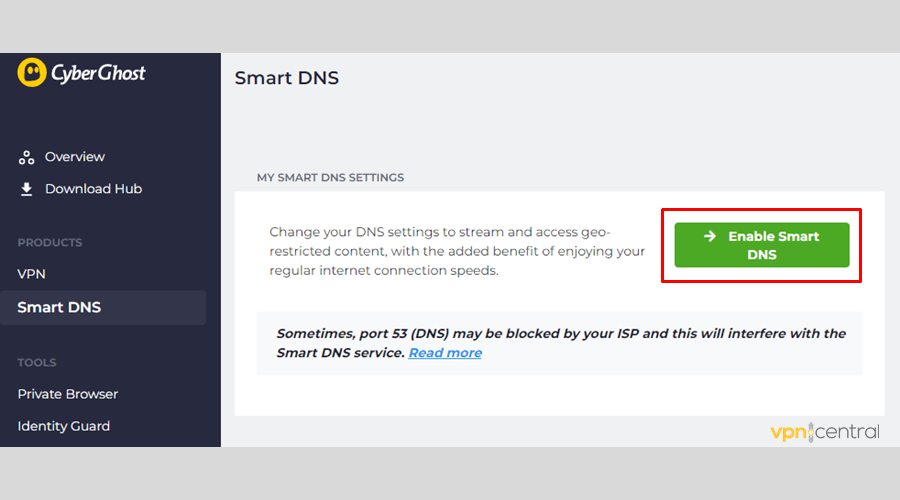This screenshot has height=500, width=900.
Task: Click the vpncentral watermark logo
Action: [825, 432]
